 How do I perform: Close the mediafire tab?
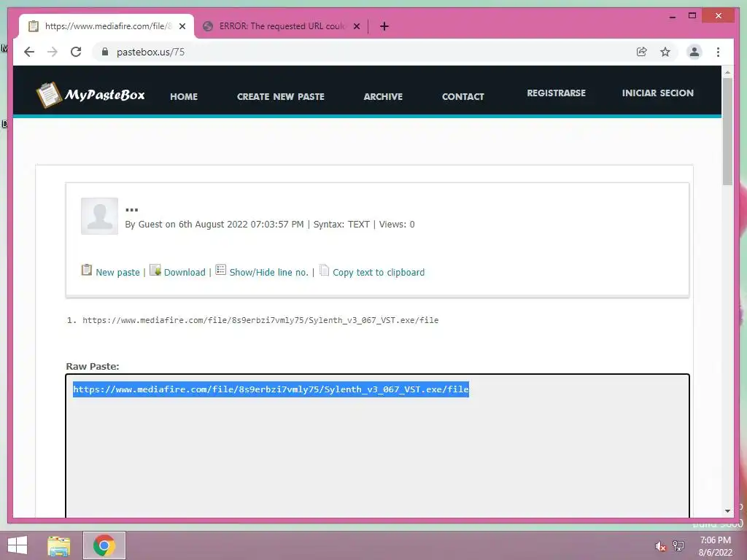[182, 26]
